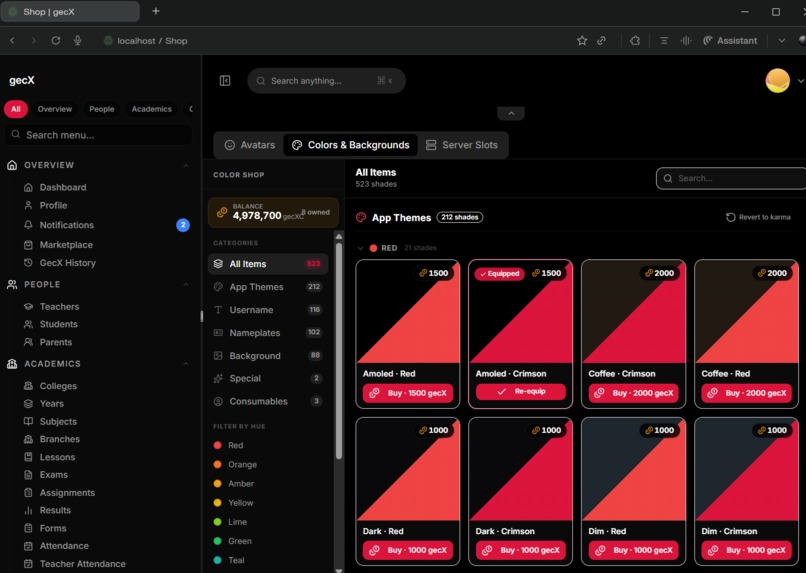The image size is (806, 573).
Task: Select the Username category
Action: [268, 310]
